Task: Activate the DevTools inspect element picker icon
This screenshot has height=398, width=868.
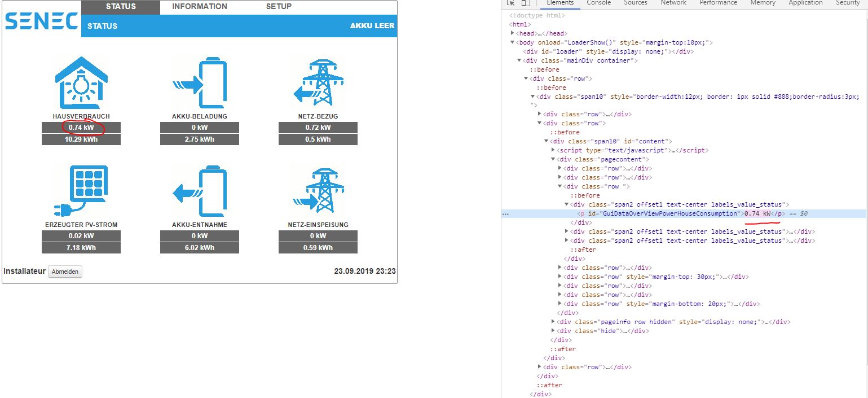Action: click(511, 3)
